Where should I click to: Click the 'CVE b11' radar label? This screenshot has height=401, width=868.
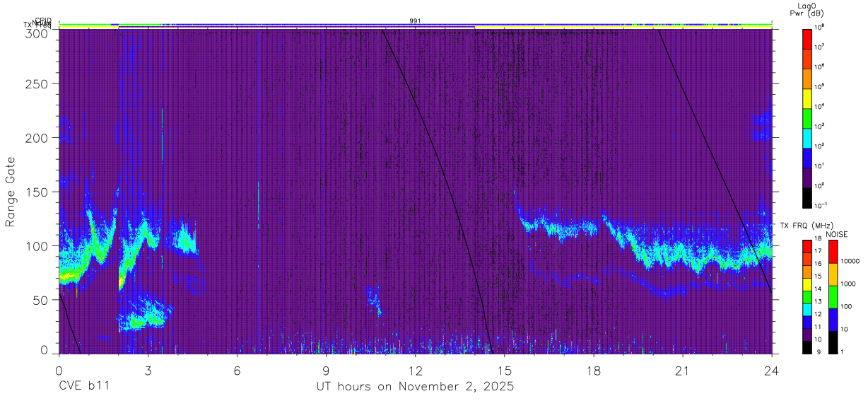point(83,387)
